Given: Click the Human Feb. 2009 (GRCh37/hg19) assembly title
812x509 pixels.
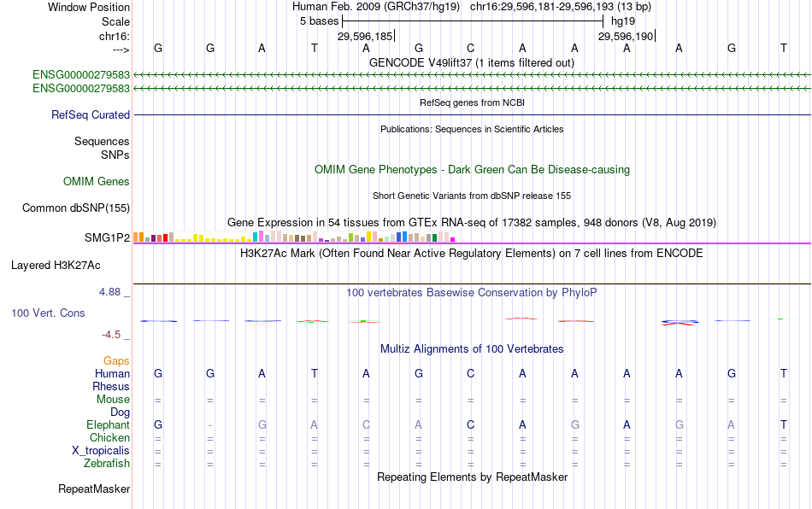Looking at the screenshot, I should 376,7.
